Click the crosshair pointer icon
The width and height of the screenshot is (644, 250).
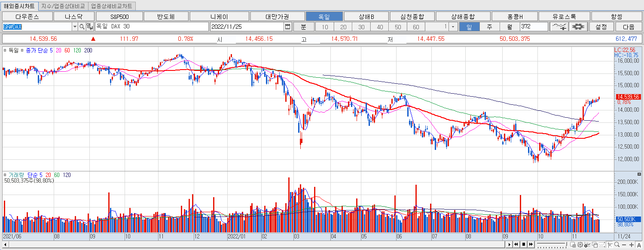coord(610,245)
